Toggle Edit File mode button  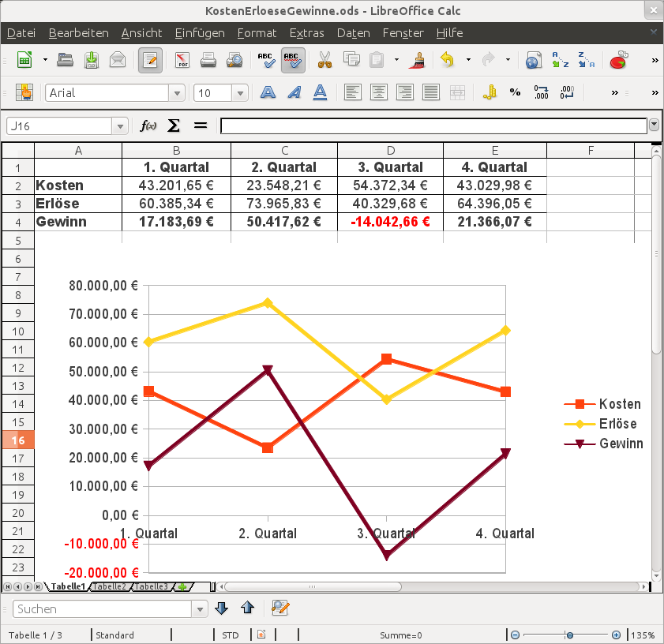[150, 60]
